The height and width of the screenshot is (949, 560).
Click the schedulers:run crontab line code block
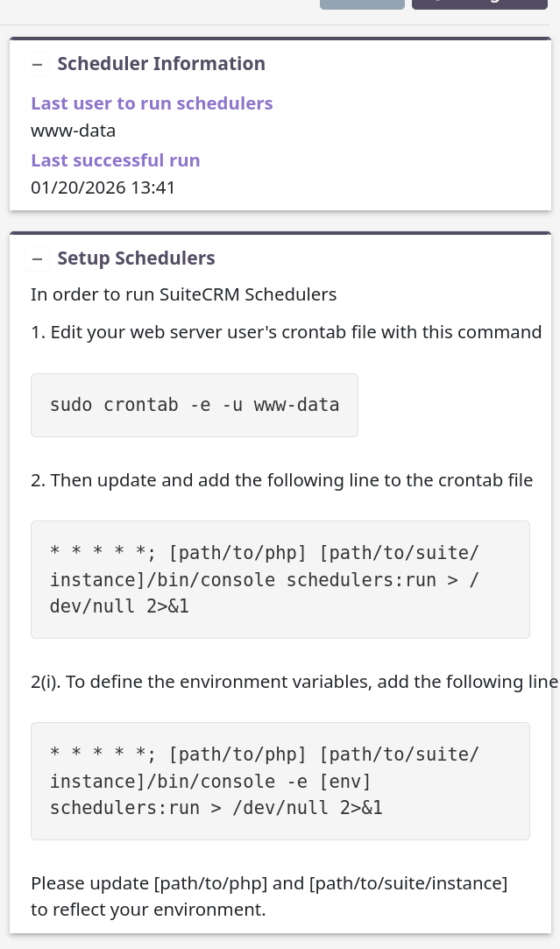click(280, 579)
